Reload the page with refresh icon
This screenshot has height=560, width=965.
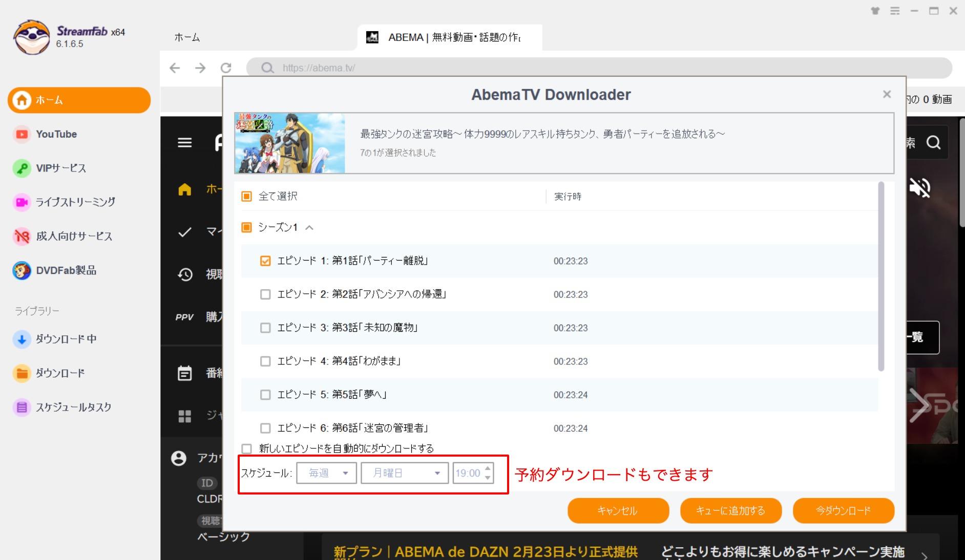coord(226,68)
